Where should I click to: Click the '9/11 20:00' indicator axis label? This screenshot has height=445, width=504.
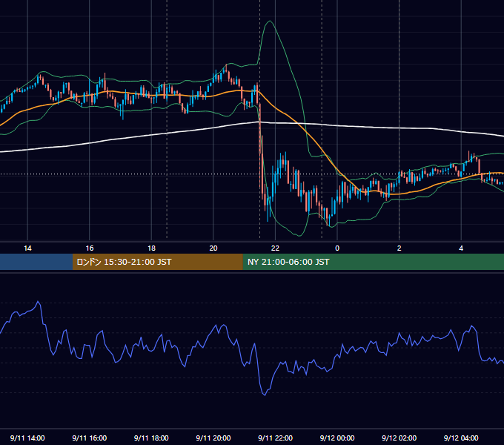coord(213,438)
